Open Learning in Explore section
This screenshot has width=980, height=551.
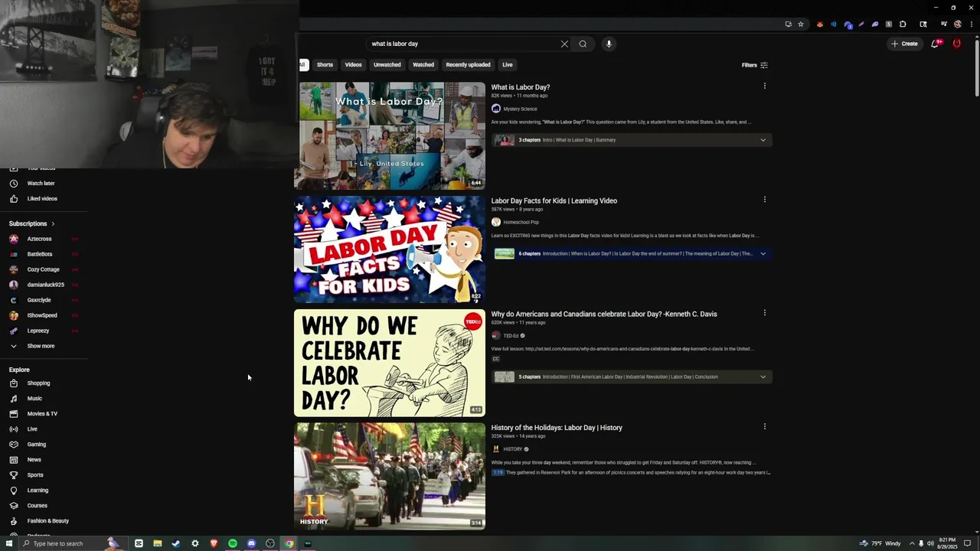38,491
